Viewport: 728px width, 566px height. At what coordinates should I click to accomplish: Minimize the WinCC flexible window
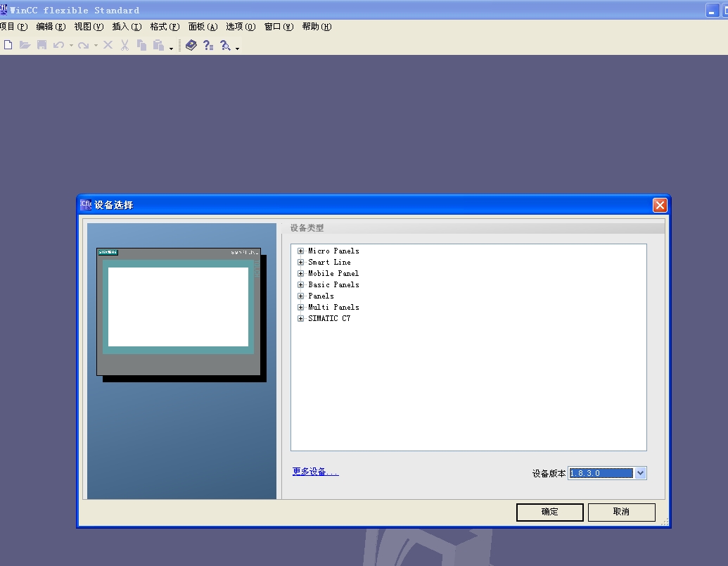click(712, 11)
